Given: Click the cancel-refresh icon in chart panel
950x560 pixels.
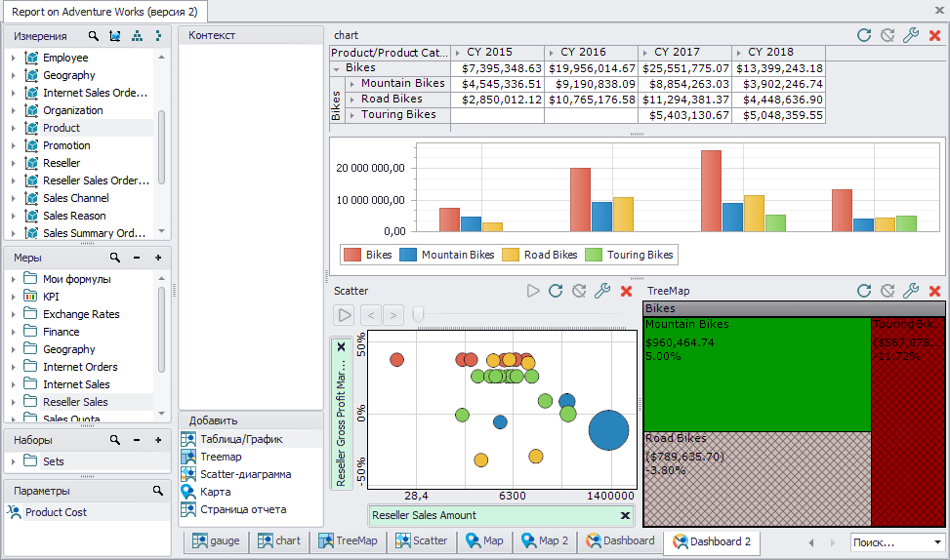Looking at the screenshot, I should 888,35.
